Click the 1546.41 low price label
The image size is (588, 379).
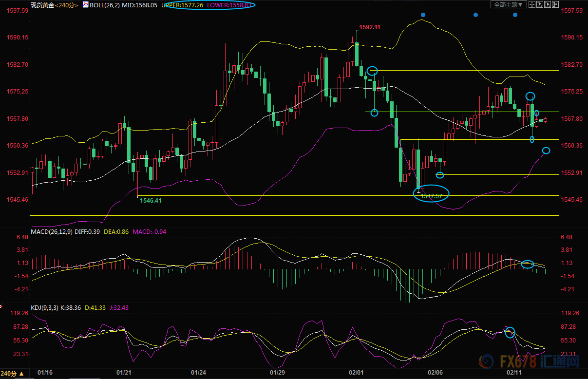click(x=151, y=200)
